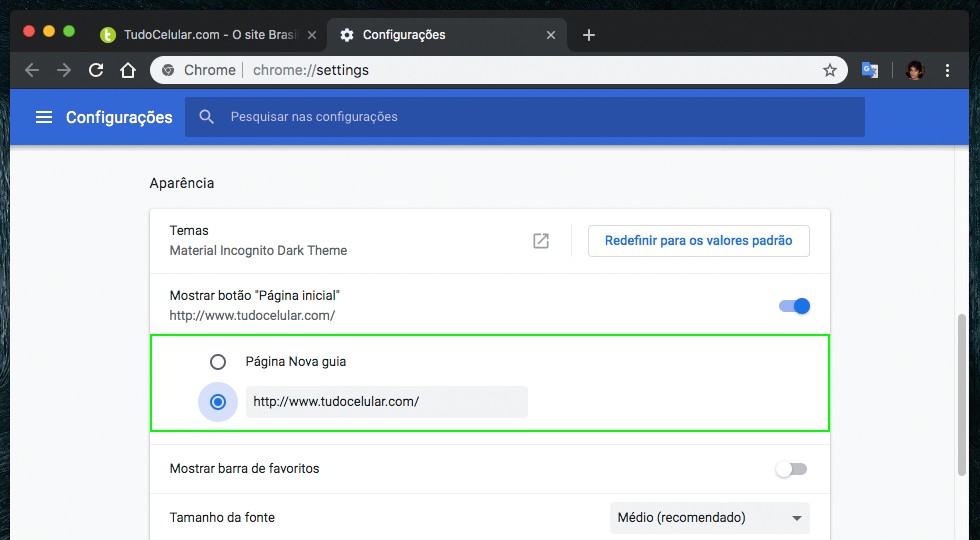Edit the tudocelular.com homepage URL field
The height and width of the screenshot is (540, 980).
coord(386,402)
